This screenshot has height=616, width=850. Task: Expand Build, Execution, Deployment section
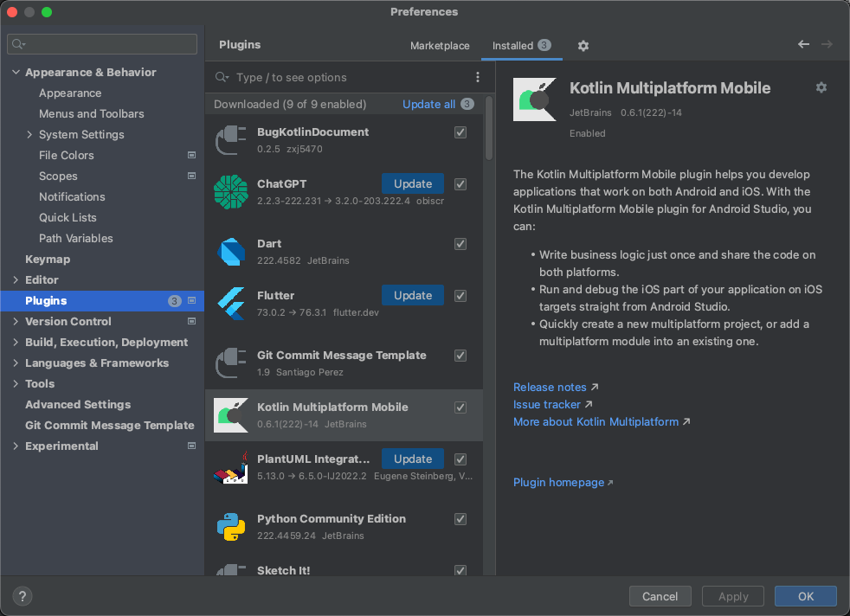click(16, 342)
